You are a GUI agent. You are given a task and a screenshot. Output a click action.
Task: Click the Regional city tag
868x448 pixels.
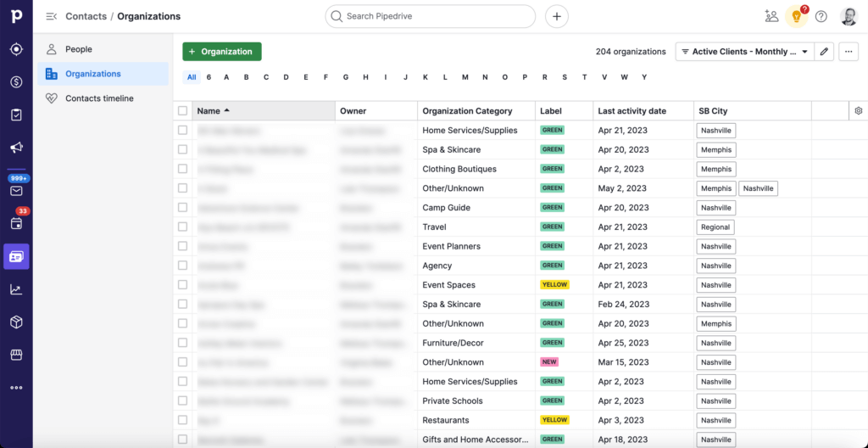[715, 227]
